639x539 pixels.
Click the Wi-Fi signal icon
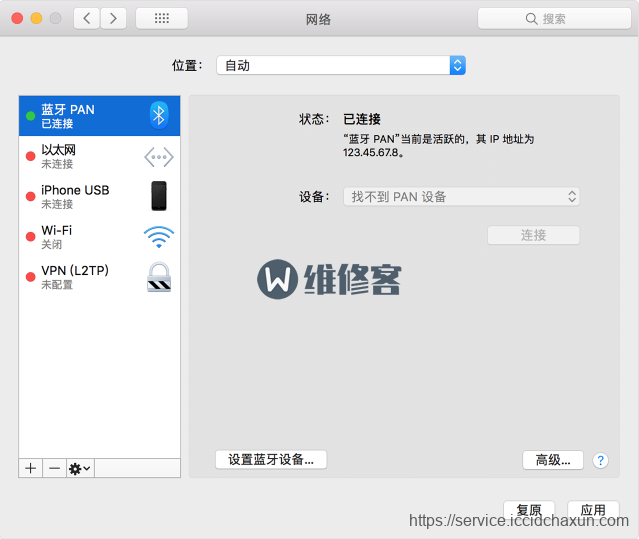point(159,237)
